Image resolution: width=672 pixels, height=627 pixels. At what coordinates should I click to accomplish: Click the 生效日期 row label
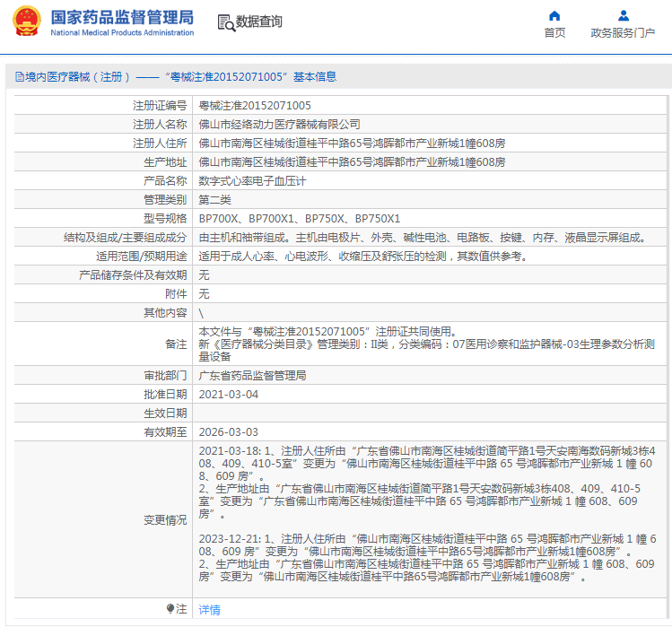click(165, 414)
